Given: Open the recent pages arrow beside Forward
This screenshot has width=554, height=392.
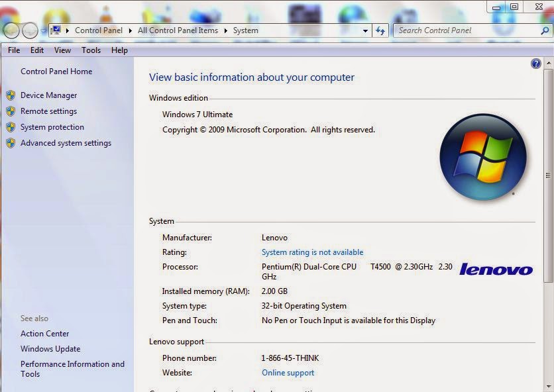Looking at the screenshot, I should (43, 31).
